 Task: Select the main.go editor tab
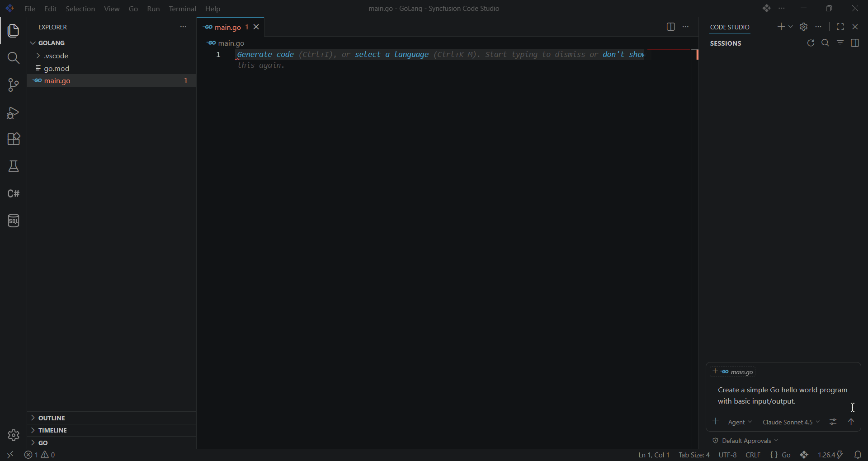(x=231, y=27)
